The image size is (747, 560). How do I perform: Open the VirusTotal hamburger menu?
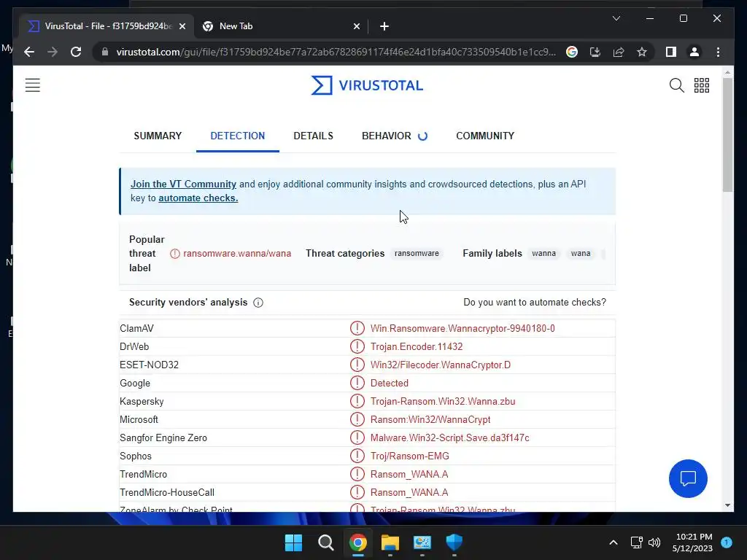[x=32, y=85]
